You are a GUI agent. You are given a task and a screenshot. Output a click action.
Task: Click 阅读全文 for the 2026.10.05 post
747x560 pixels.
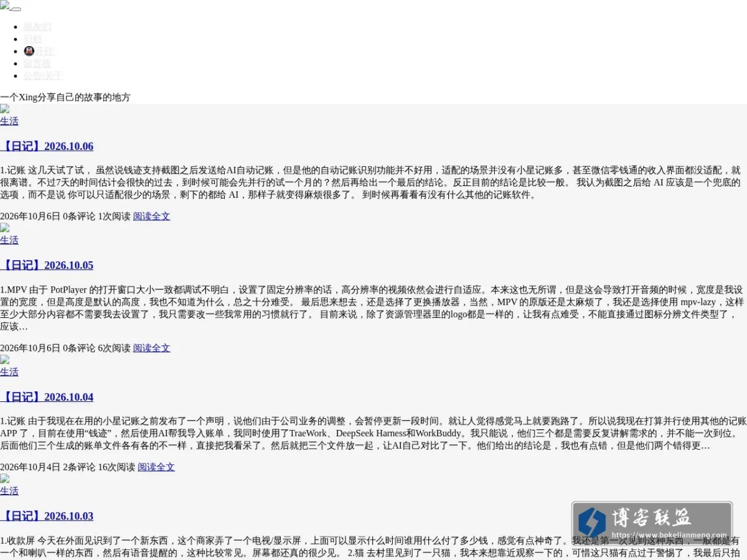(x=151, y=348)
